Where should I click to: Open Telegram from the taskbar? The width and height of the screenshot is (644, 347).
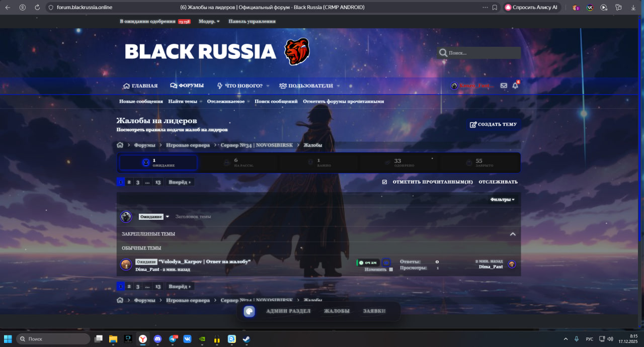[x=173, y=339]
